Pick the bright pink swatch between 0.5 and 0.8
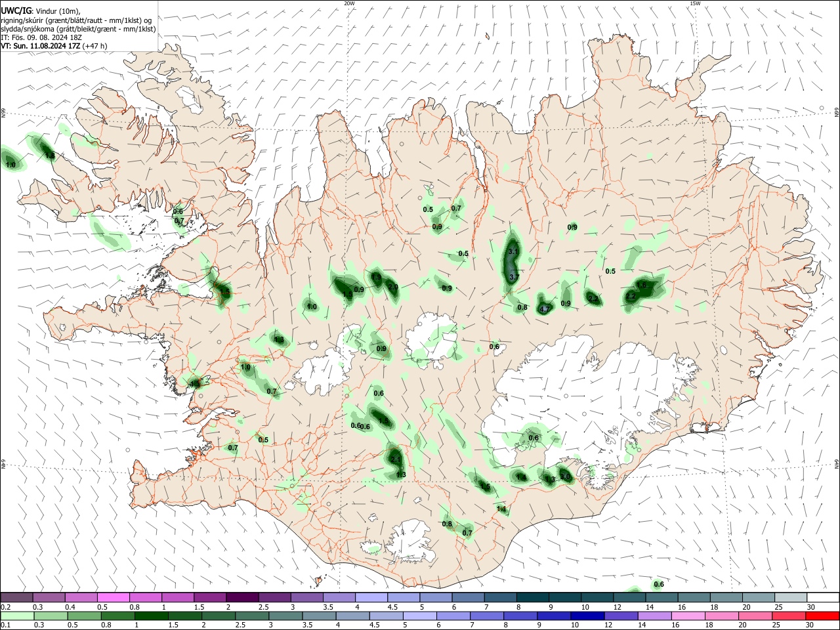 pos(113,597)
